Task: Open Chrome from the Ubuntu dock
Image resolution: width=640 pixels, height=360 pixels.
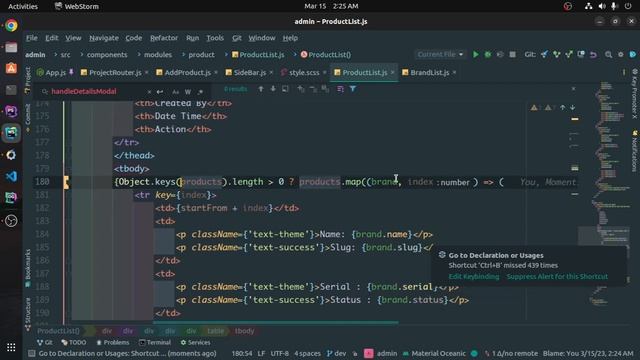Action: point(11,25)
